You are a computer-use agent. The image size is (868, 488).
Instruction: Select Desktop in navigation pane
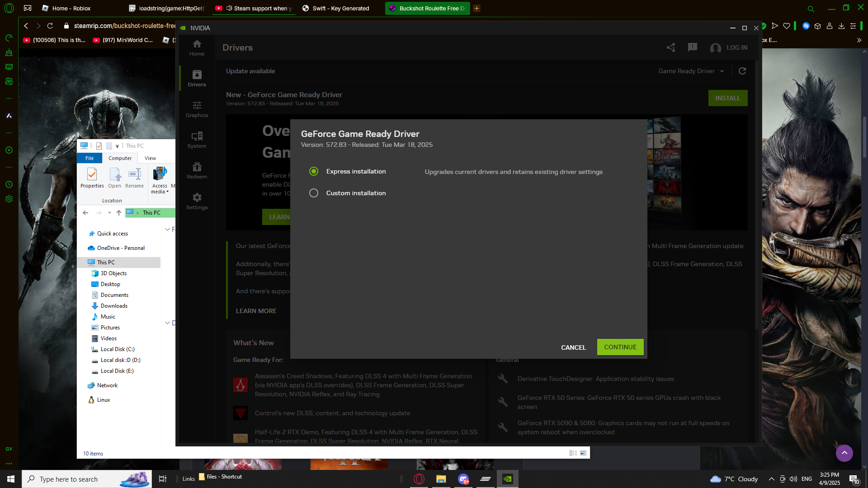(x=110, y=284)
